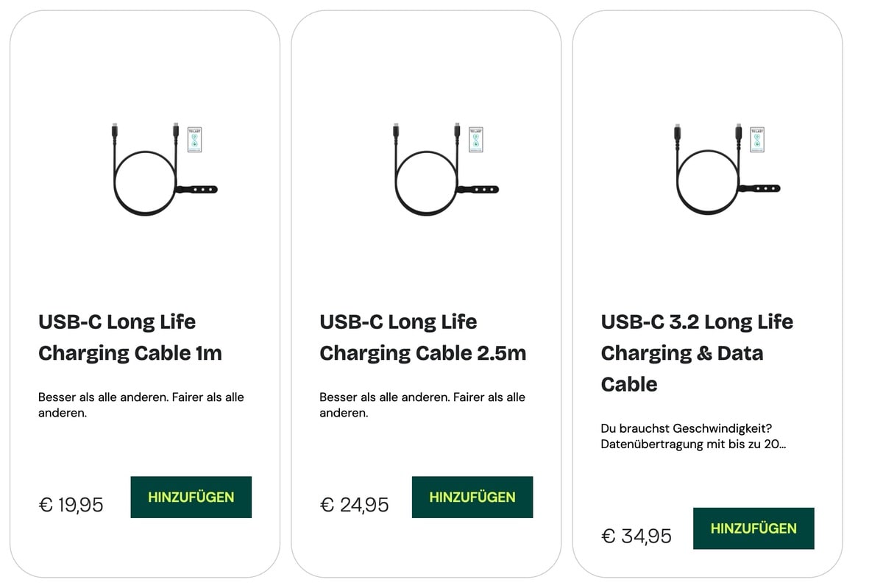Click the 2.5m cable description text
The width and height of the screenshot is (883, 588).
[422, 405]
